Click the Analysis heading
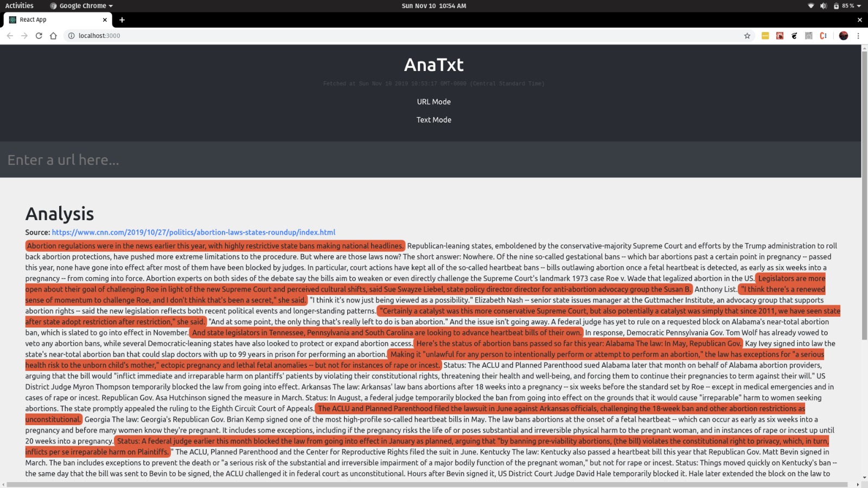 pyautogui.click(x=60, y=214)
